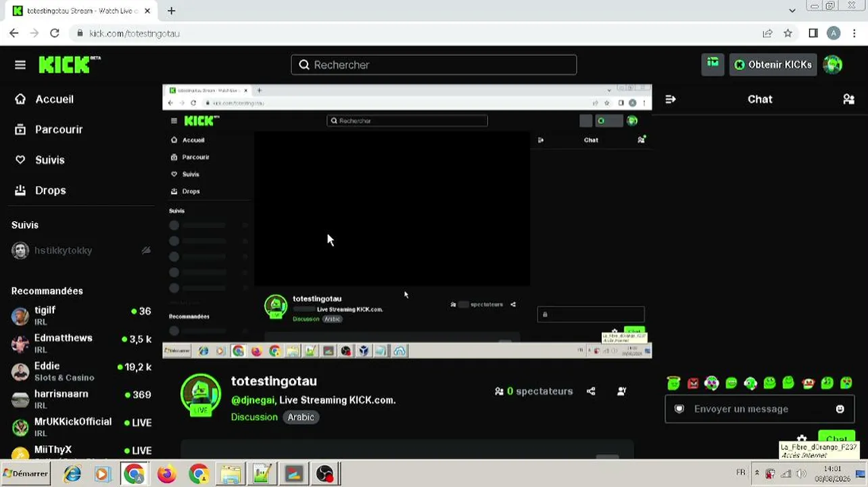Insert the monkey face emote

[808, 384]
